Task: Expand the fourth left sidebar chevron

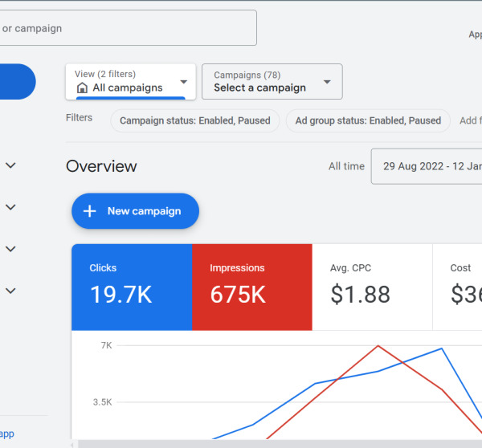Action: point(11,291)
